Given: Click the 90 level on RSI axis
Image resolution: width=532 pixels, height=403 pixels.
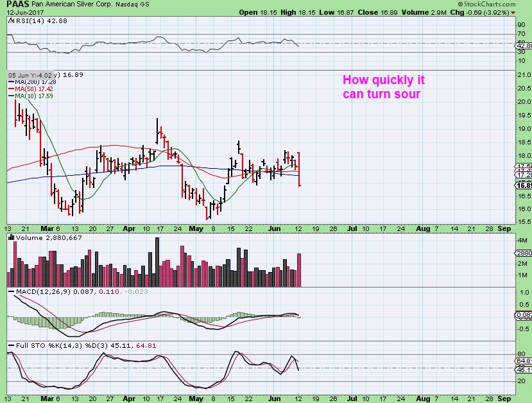Looking at the screenshot, I should (x=522, y=25).
